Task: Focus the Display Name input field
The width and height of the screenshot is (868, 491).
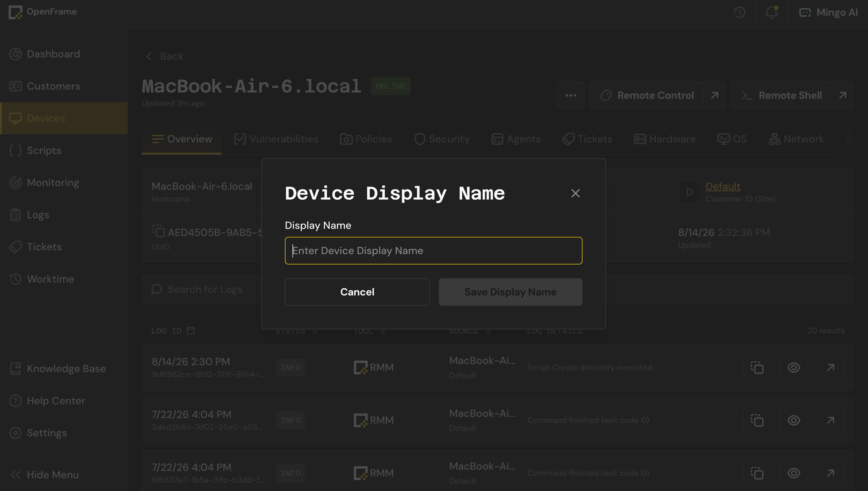Action: (x=433, y=250)
